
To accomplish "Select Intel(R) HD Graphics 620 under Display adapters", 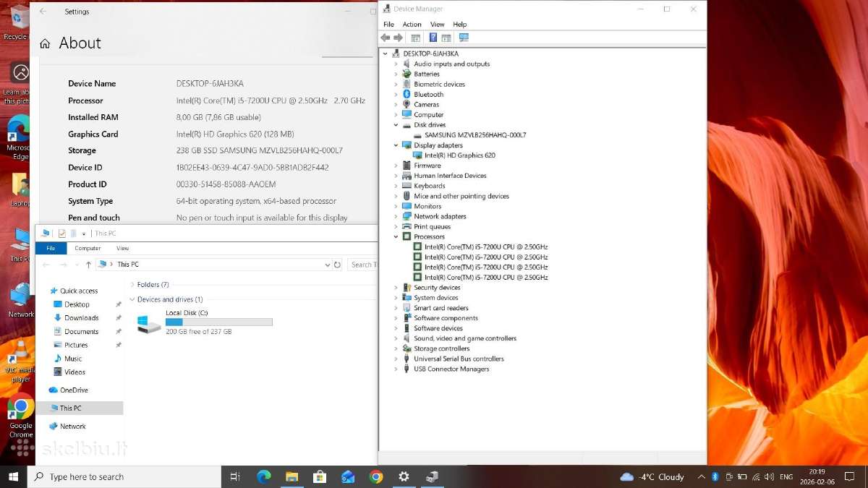I will 460,155.
